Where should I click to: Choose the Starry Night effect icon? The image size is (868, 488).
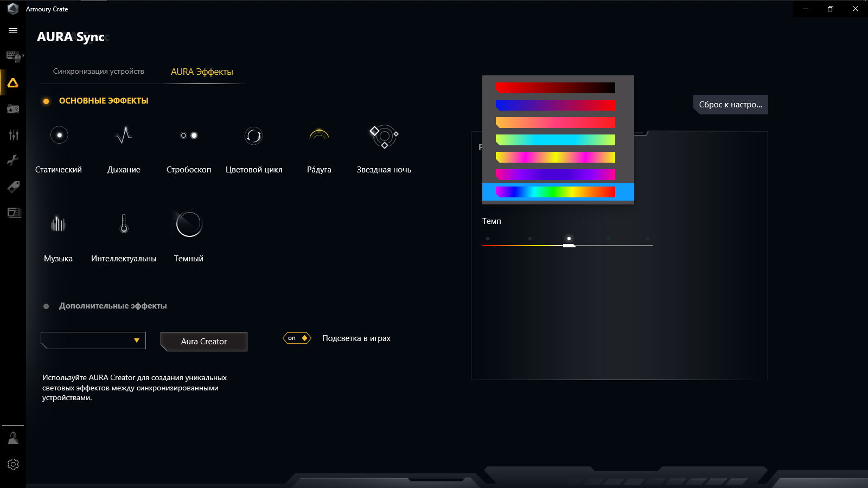(x=384, y=137)
